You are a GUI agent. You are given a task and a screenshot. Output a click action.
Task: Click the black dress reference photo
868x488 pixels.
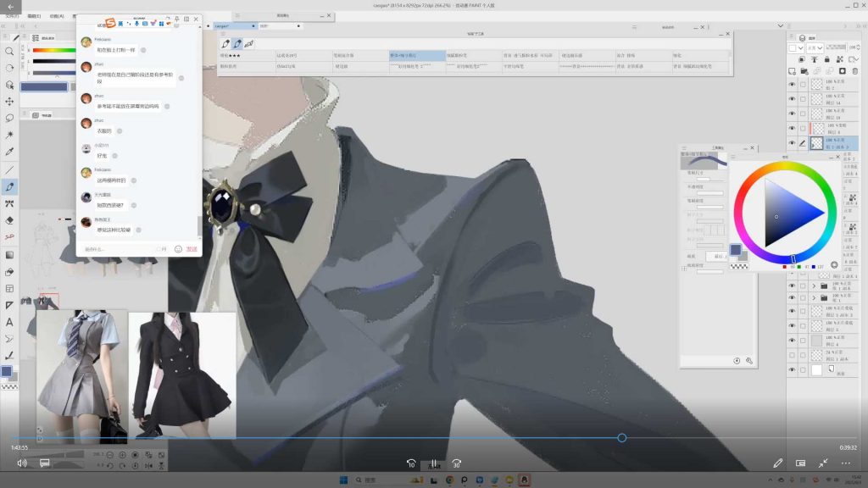point(181,373)
